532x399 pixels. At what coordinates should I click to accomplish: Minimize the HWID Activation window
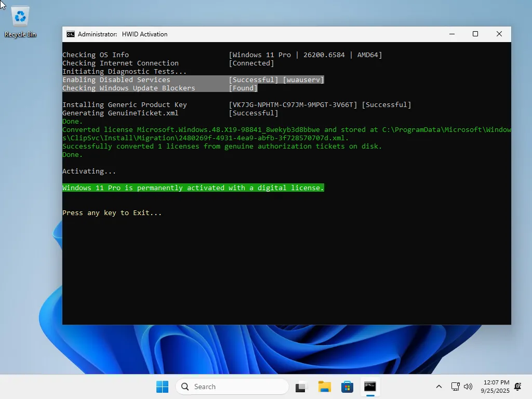click(x=452, y=34)
